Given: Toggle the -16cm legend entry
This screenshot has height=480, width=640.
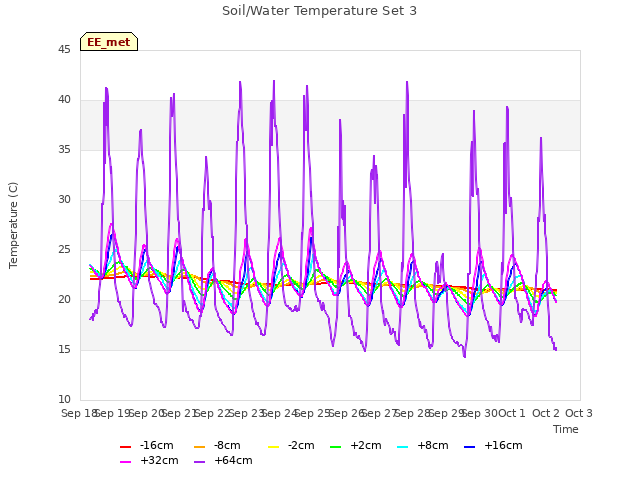Looking at the screenshot, I should click(x=147, y=445).
